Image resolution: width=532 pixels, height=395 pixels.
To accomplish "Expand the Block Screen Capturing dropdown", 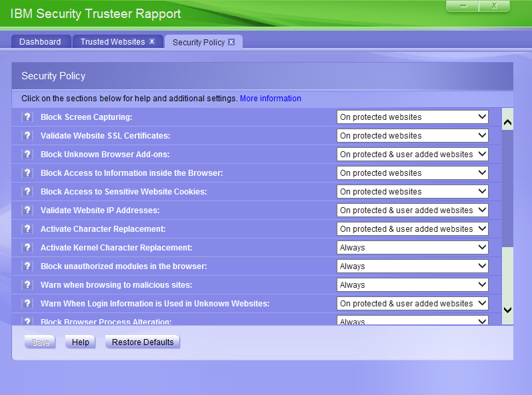I will click(x=413, y=117).
